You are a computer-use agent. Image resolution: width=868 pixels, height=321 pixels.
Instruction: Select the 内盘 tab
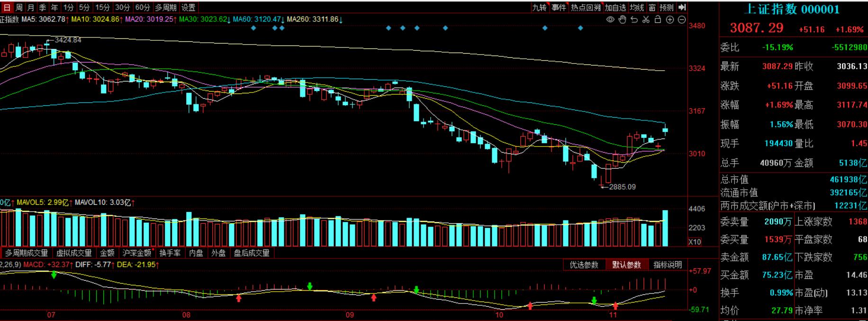click(x=196, y=253)
